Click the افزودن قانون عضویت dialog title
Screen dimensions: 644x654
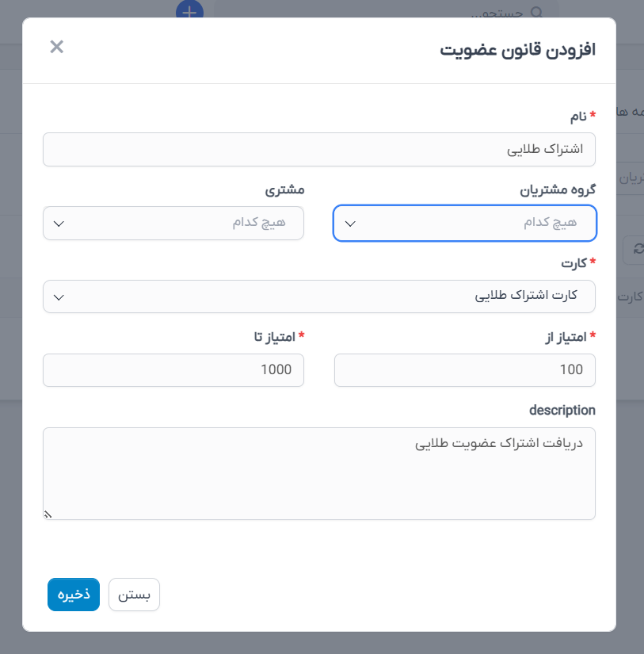pos(518,50)
